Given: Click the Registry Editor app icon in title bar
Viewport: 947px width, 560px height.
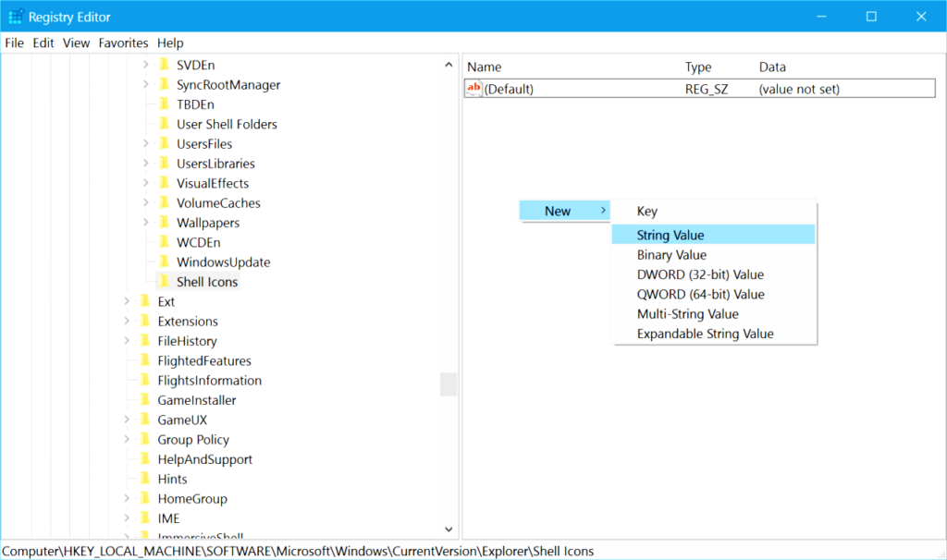Looking at the screenshot, I should click(15, 17).
